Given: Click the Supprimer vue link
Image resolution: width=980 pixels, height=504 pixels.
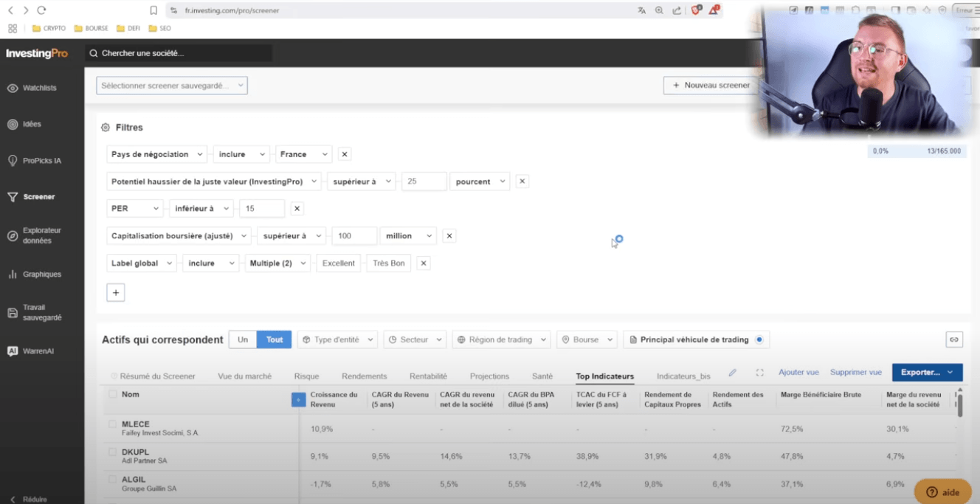Looking at the screenshot, I should [x=856, y=373].
